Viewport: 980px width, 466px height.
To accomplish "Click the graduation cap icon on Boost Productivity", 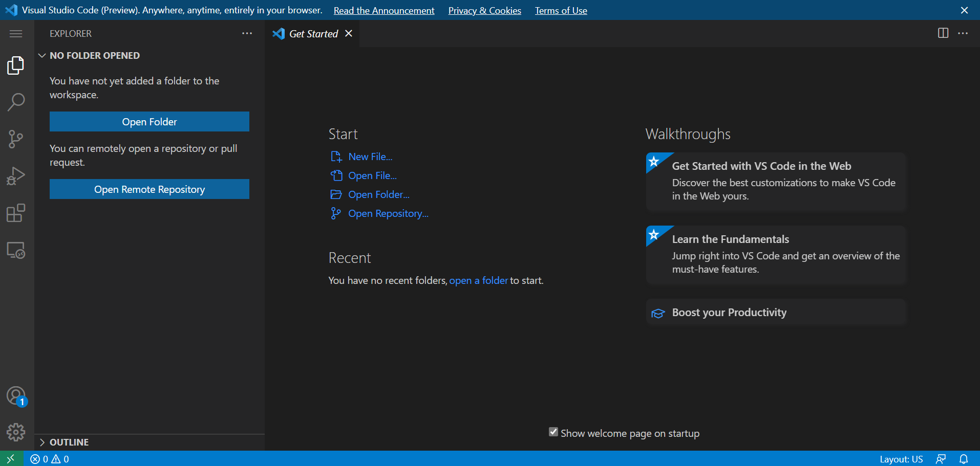I will (658, 313).
